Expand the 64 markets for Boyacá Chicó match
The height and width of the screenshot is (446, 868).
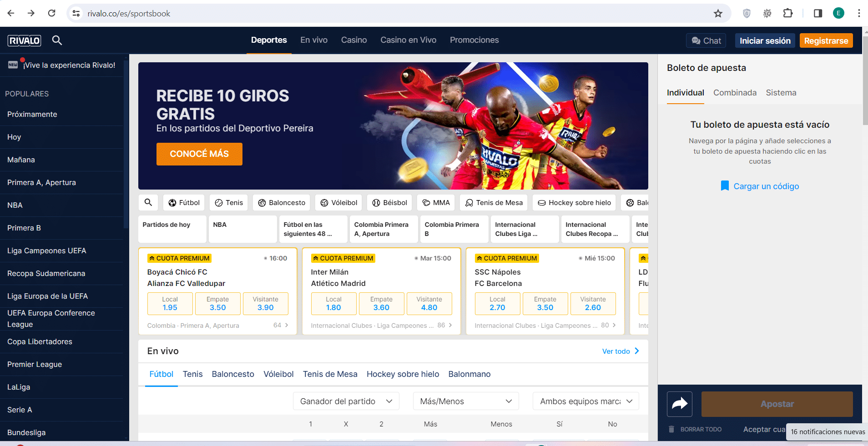(x=281, y=325)
